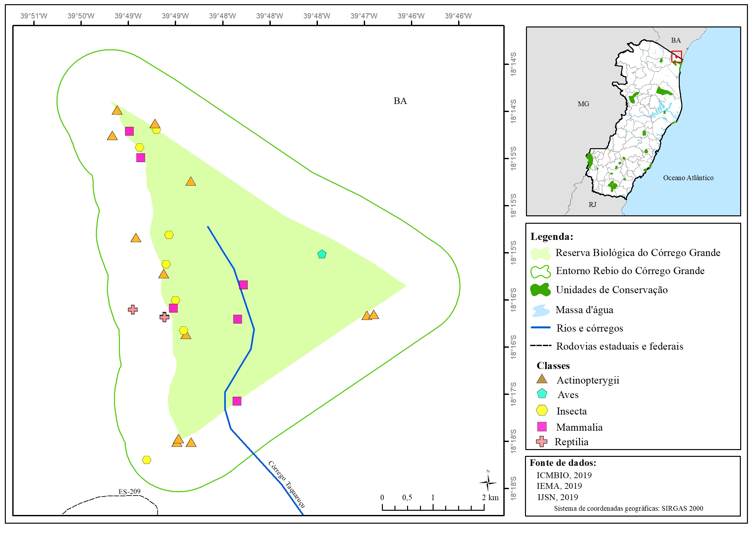Click the Reptilia cross legend symbol
The width and height of the screenshot is (756, 534).
click(541, 442)
